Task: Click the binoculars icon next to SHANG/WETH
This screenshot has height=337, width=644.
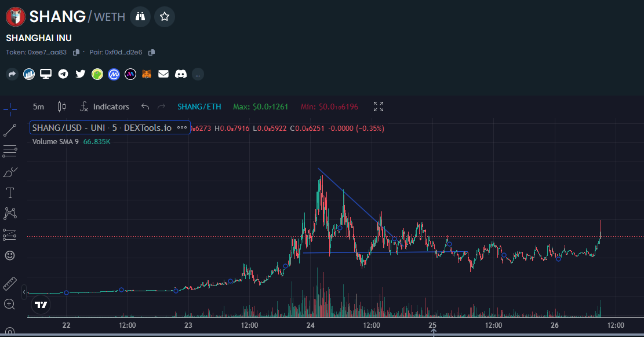Action: pos(140,16)
